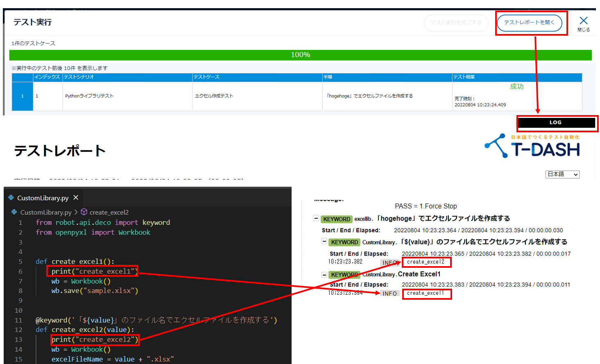Click the KEYWORD badge beside ${value} keyword
Screen dimensions: 600x364
tap(344, 242)
